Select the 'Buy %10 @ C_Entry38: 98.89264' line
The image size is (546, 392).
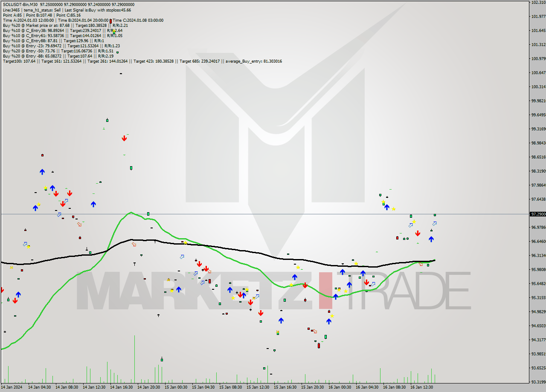pos(63,30)
